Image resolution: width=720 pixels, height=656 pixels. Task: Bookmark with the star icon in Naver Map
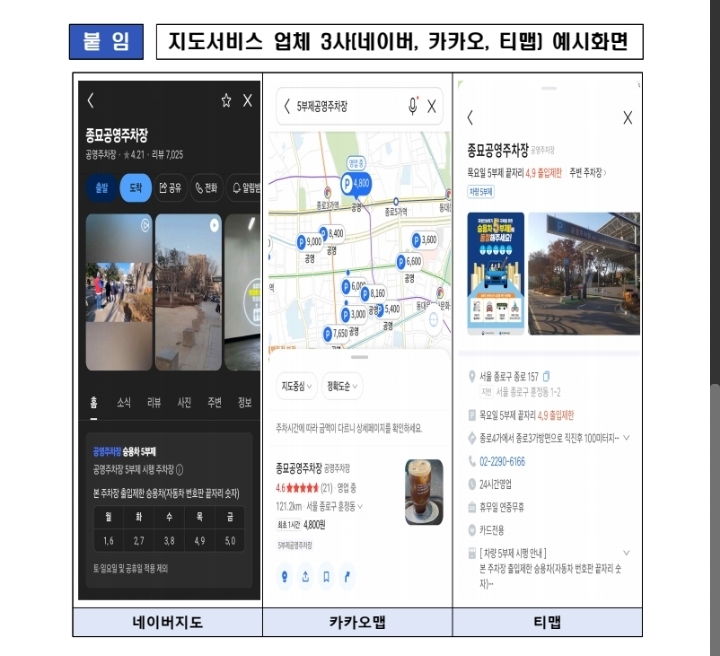pos(226,101)
